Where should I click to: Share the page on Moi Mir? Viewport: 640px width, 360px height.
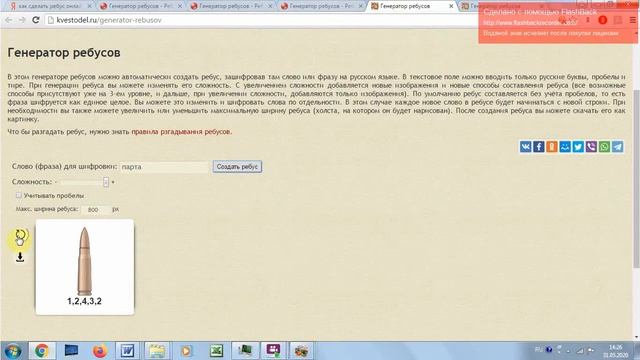tap(565, 147)
